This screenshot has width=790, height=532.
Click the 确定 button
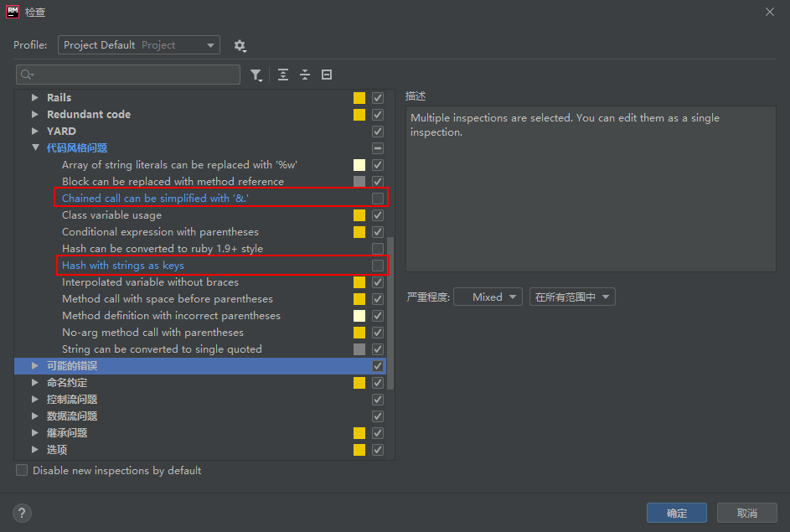(x=676, y=513)
